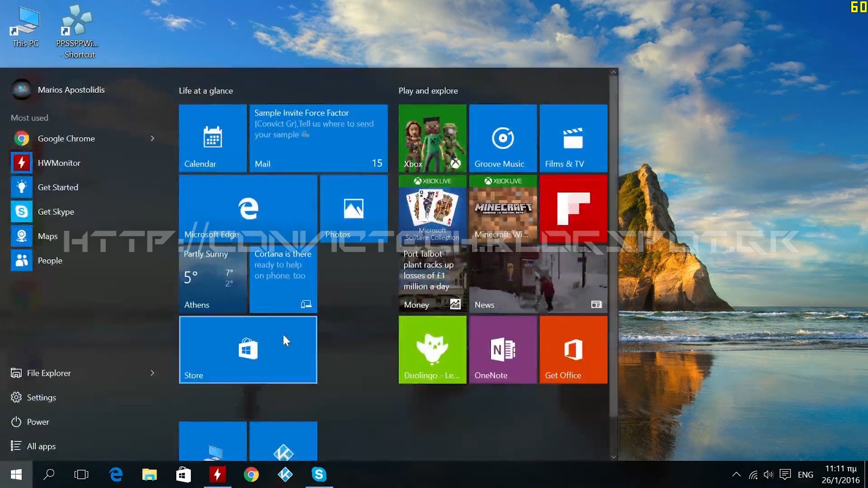This screenshot has width=868, height=488.
Task: Launch the Xbox tile
Action: (x=432, y=138)
